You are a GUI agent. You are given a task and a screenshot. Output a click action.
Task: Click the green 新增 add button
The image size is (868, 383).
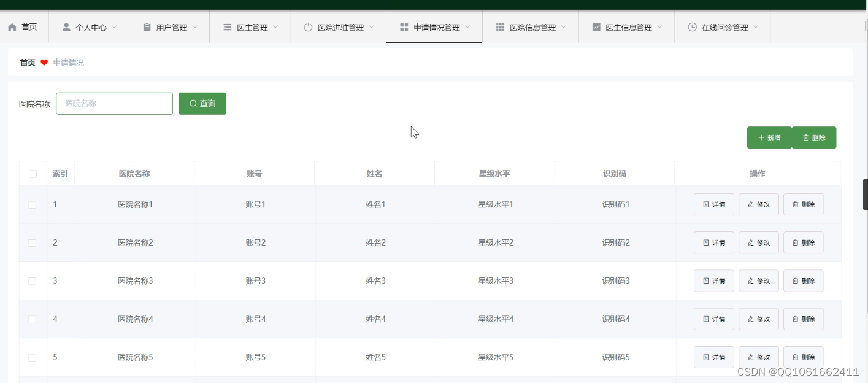[x=769, y=137]
